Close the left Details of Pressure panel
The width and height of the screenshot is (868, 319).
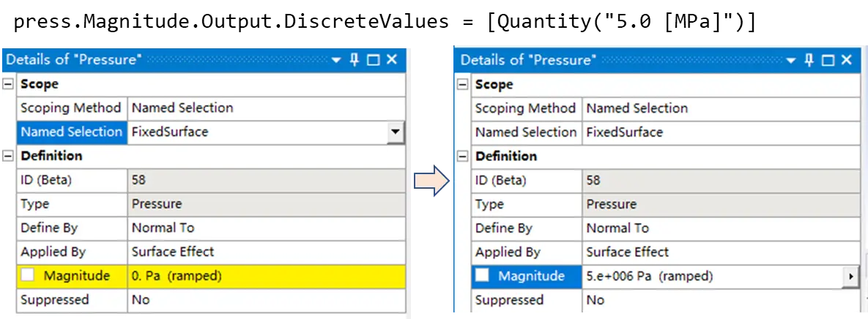pos(391,60)
